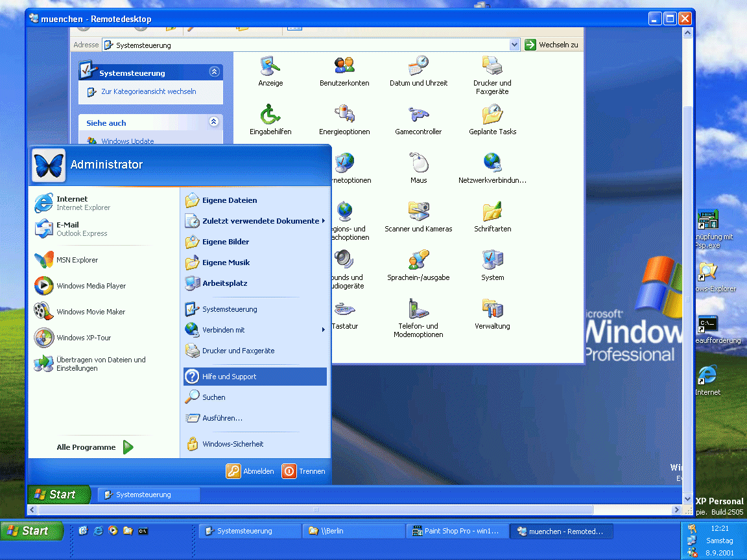
Task: Open Arbeitsplatz from start menu
Action: tap(255, 283)
